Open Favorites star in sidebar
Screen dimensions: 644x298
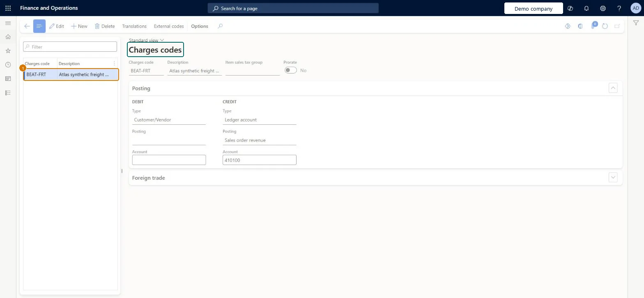tap(8, 51)
